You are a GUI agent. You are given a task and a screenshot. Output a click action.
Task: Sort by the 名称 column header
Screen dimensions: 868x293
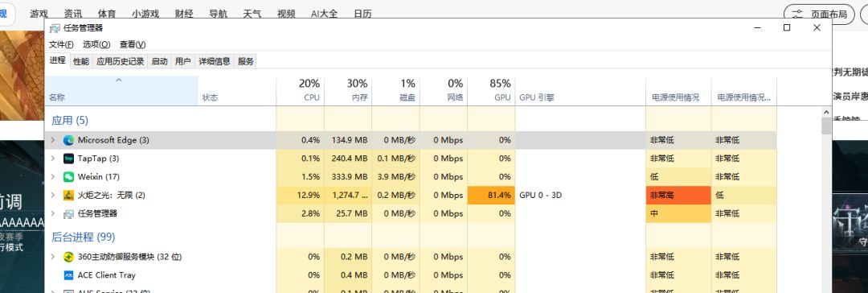121,90
